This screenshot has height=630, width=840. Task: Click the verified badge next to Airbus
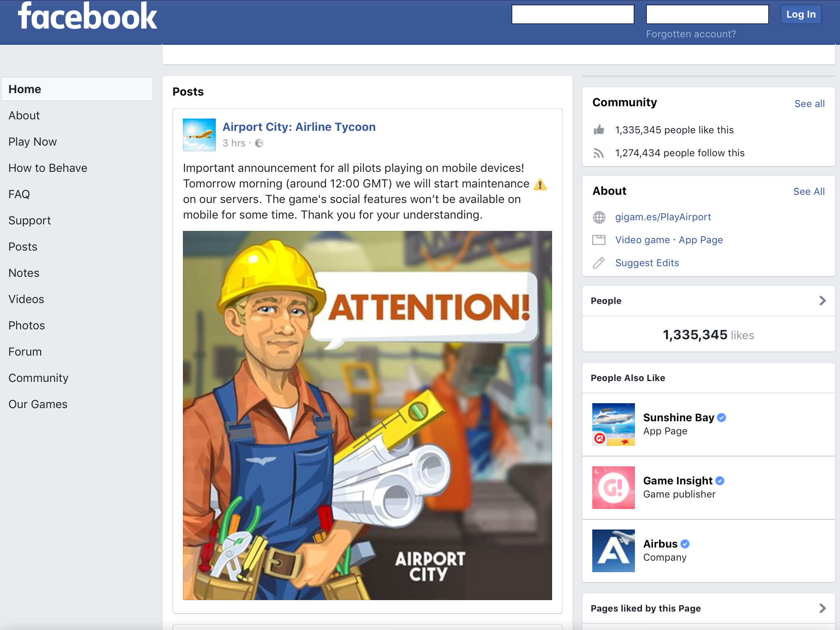pyautogui.click(x=685, y=544)
